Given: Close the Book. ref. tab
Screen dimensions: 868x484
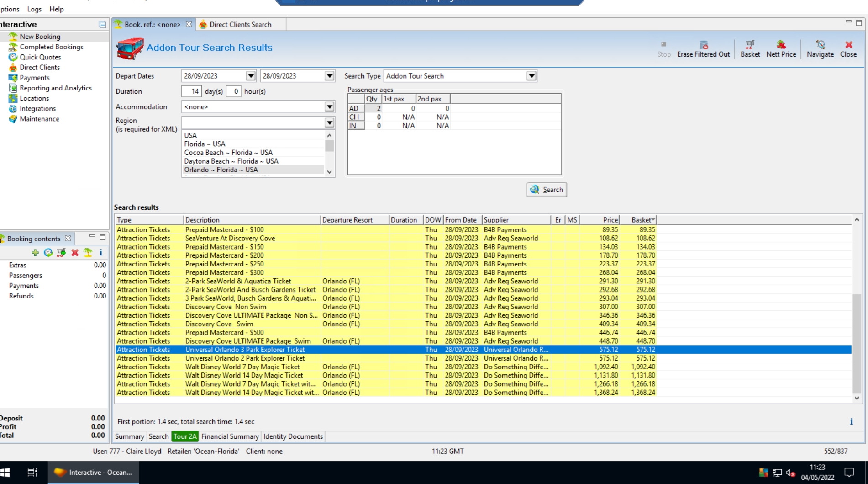Looking at the screenshot, I should [x=189, y=24].
